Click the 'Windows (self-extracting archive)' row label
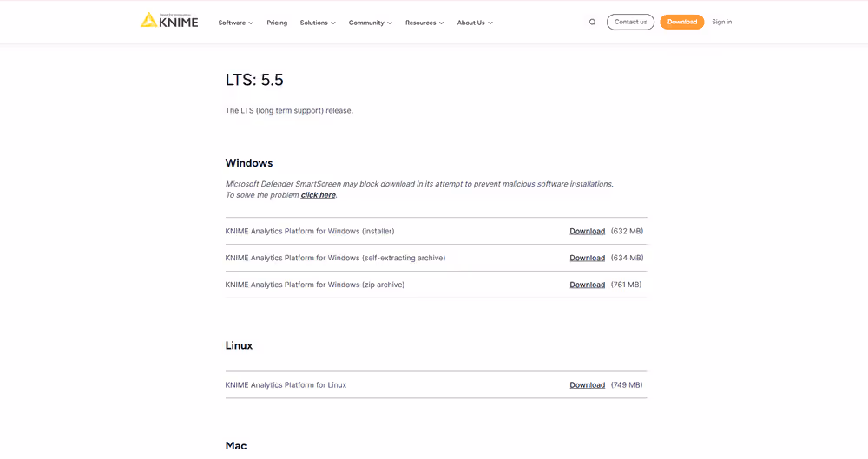 coord(335,258)
